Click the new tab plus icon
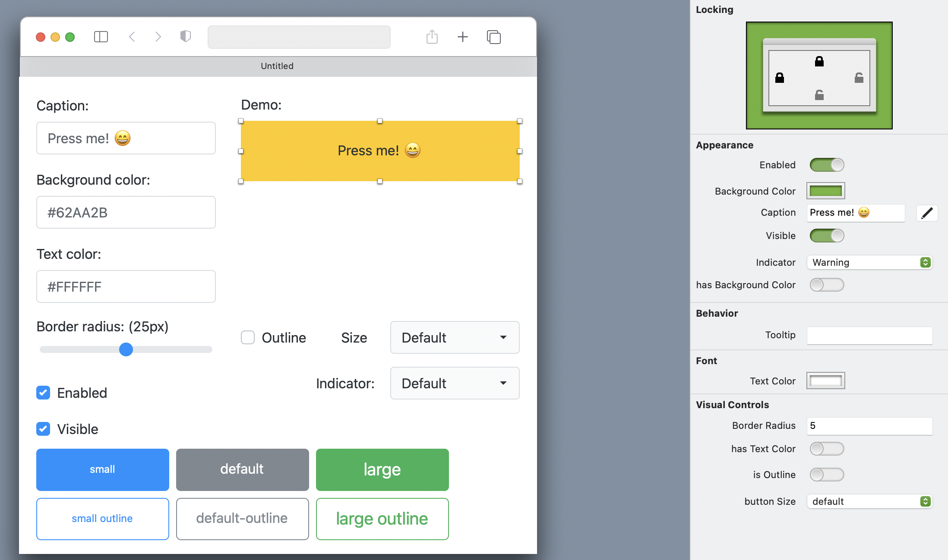The height and width of the screenshot is (560, 948). point(462,37)
